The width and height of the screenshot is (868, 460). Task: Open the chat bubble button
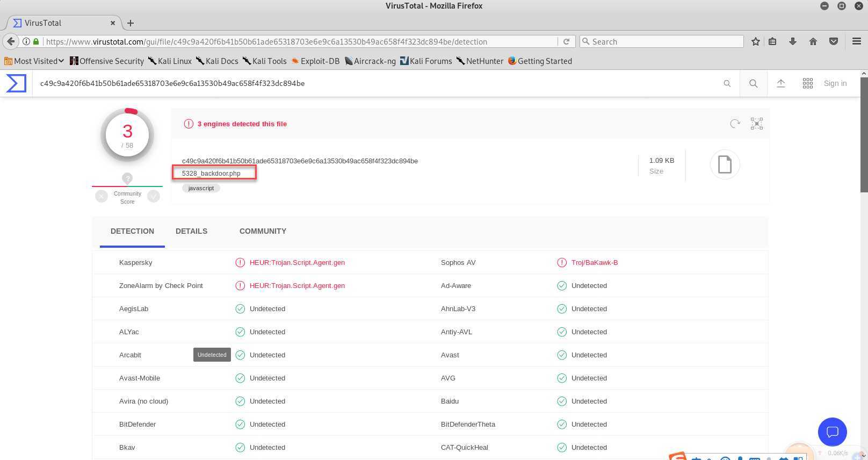(833, 432)
